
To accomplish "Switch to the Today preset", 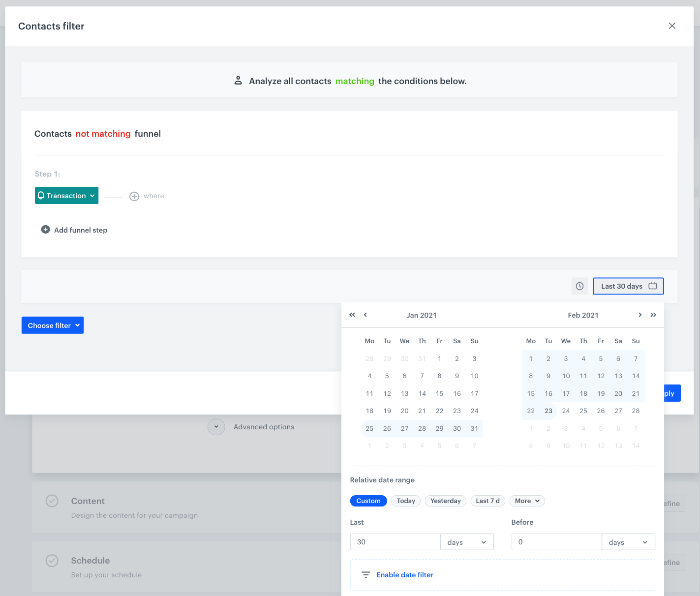I will 405,501.
